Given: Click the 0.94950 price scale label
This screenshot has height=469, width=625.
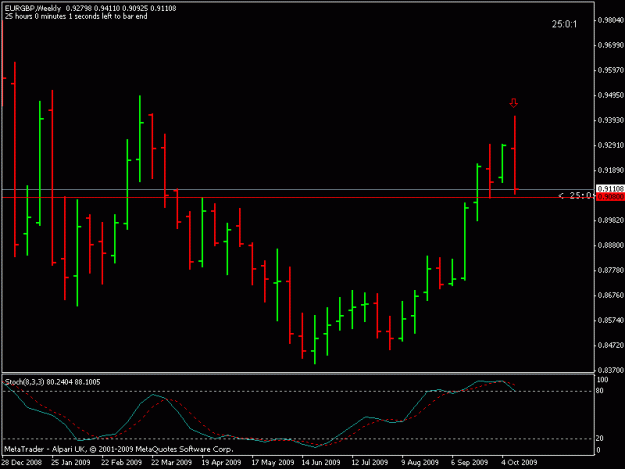Looking at the screenshot, I should click(610, 95).
